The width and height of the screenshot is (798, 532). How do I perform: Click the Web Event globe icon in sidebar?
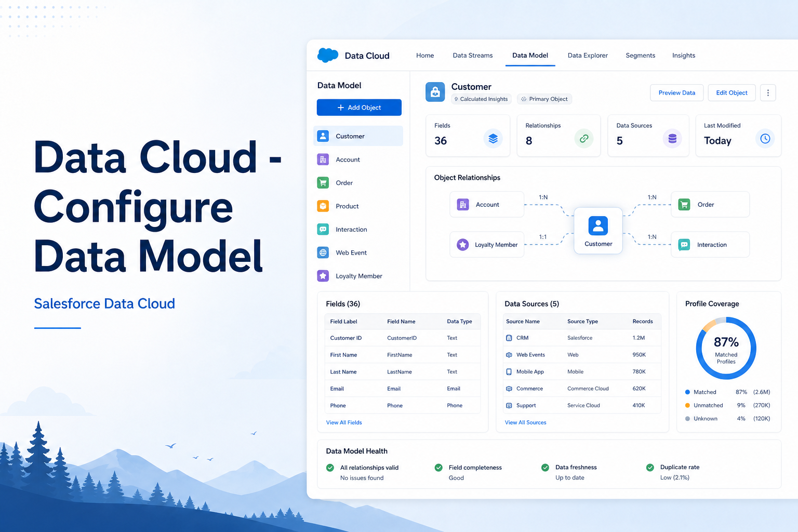[x=323, y=252]
